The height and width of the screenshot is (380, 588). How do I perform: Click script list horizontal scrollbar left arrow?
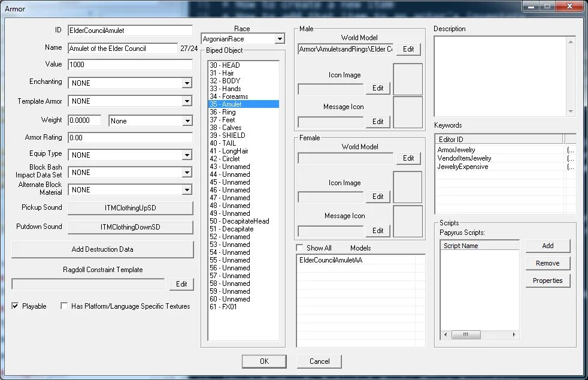point(445,334)
